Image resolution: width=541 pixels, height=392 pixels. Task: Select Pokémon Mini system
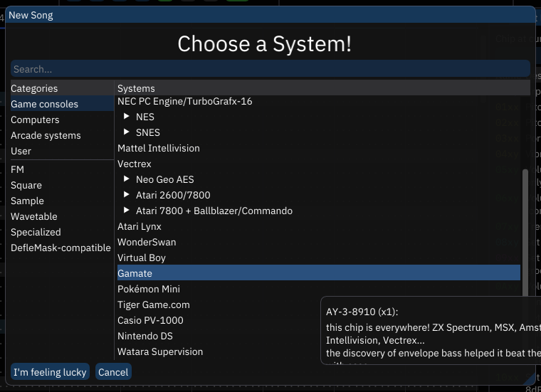[149, 289]
